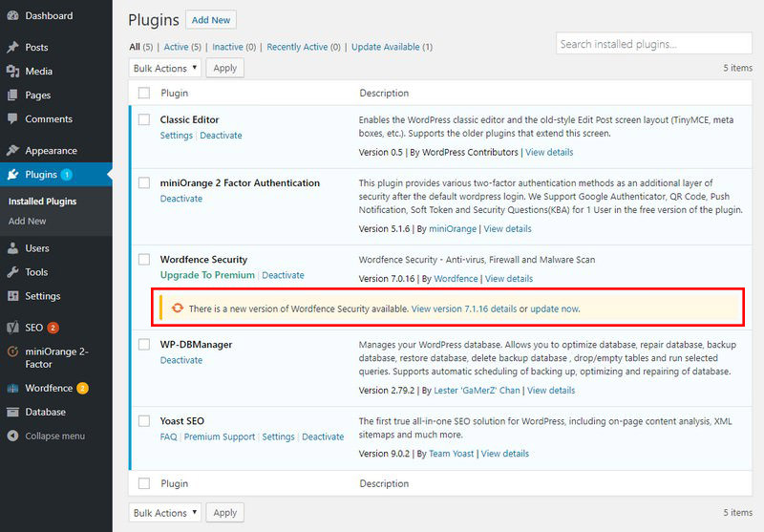Check the Classic Editor plugin checkbox

tap(144, 119)
